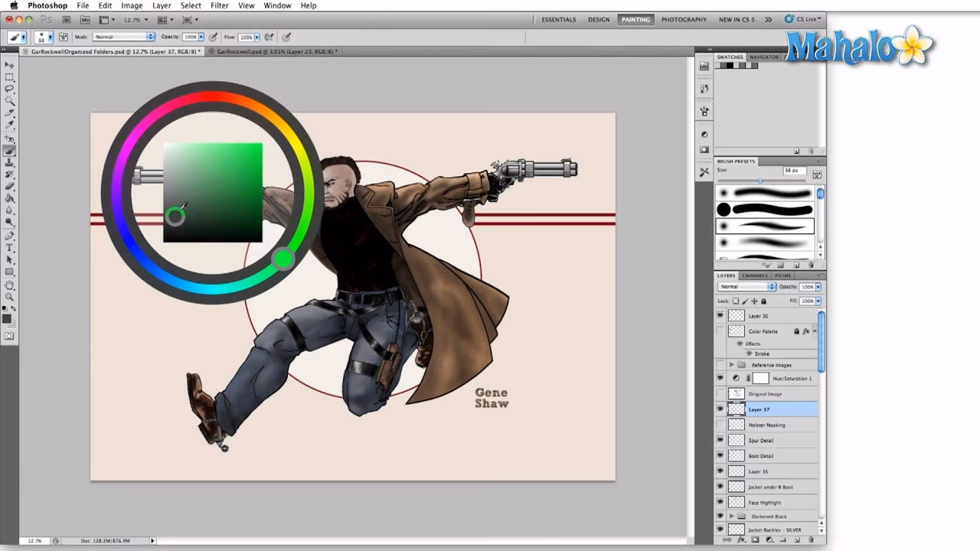Select the Move tool

(10, 67)
